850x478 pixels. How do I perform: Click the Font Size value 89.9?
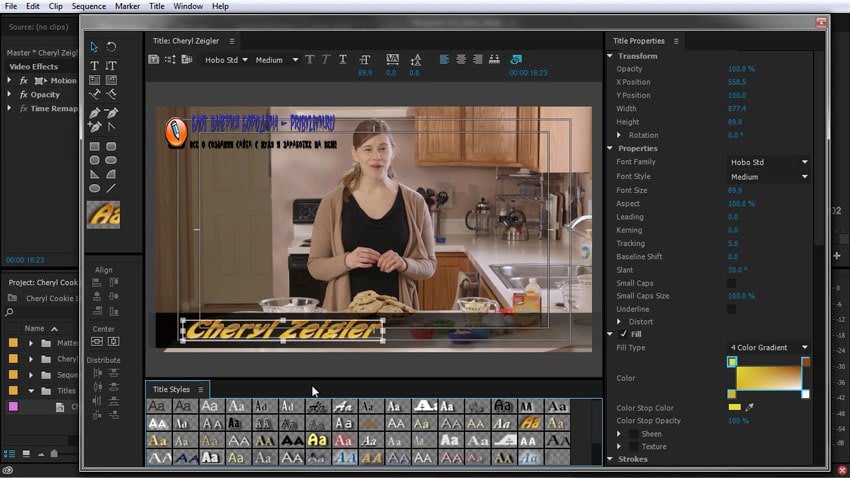[735, 190]
